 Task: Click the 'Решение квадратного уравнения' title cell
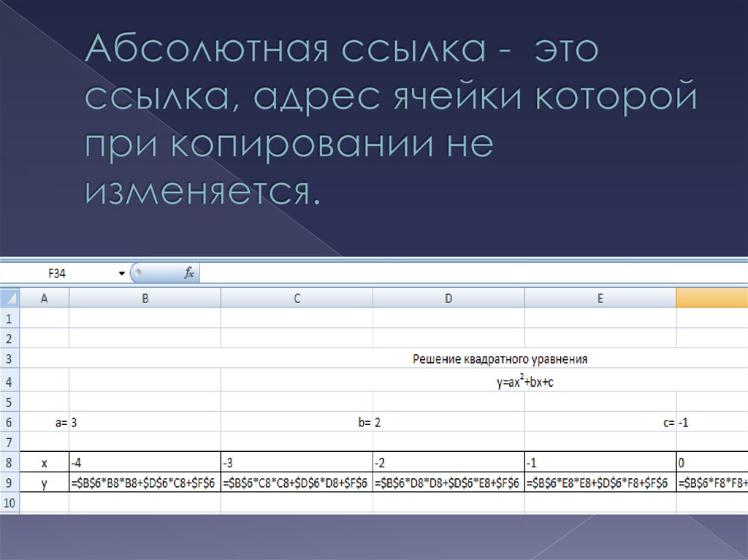tap(500, 358)
